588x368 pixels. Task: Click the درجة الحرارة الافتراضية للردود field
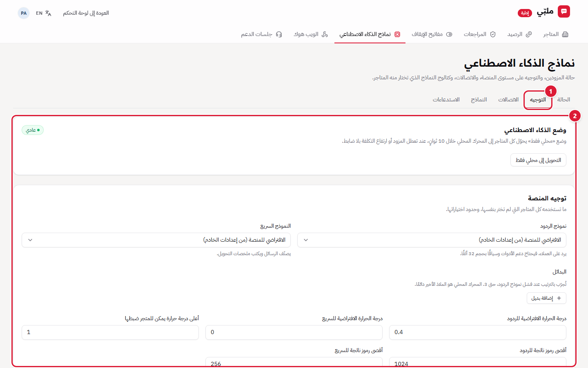(x=478, y=332)
